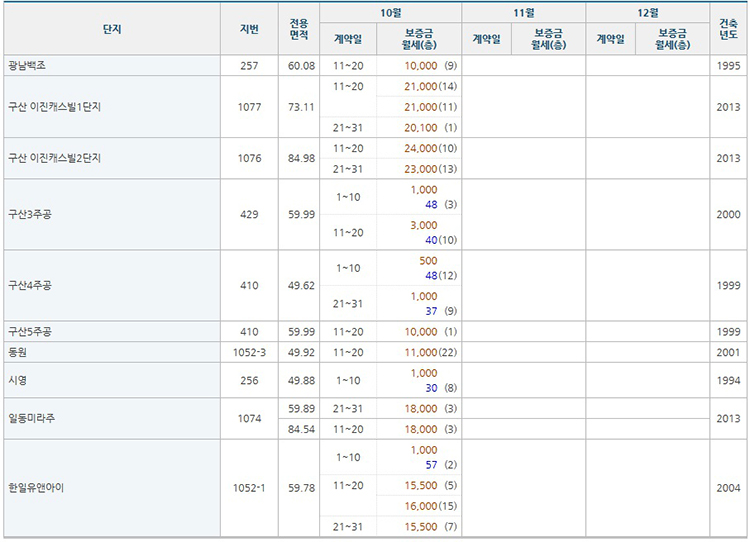Click monthly rent 57 on floor 2
Viewport: 750px width, 542px height.
(431, 465)
